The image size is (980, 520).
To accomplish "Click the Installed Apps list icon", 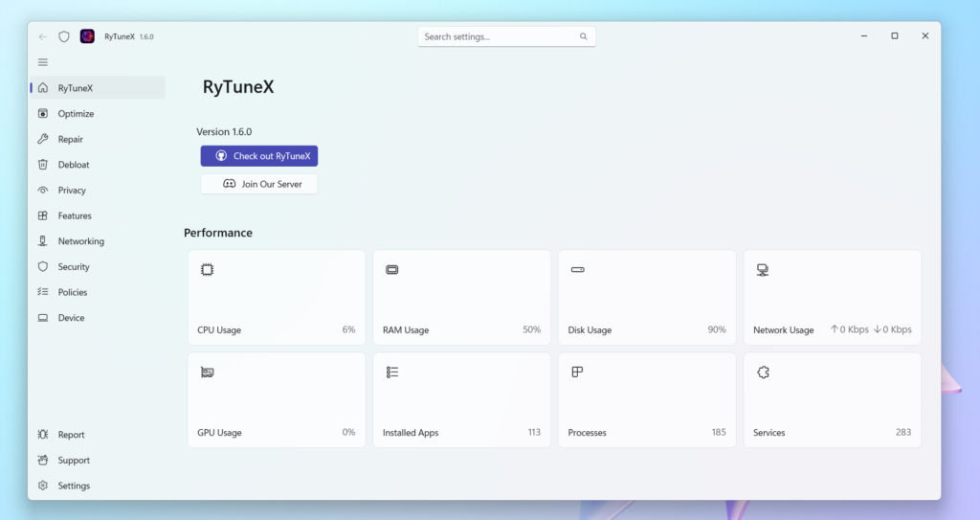I will click(392, 373).
